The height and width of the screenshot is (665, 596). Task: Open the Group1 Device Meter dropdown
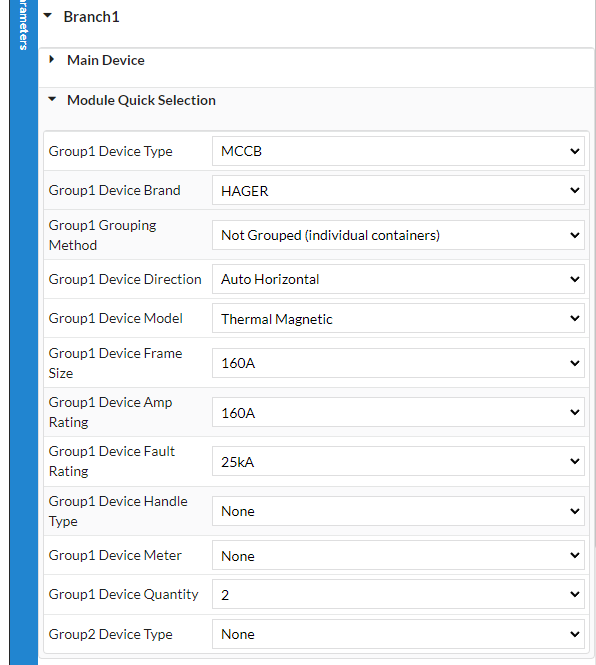[398, 556]
